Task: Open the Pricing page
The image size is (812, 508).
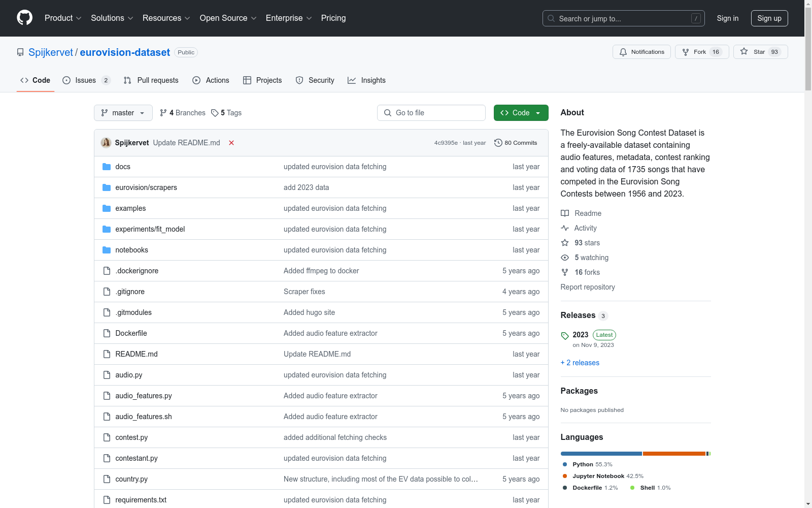Action: pos(333,18)
